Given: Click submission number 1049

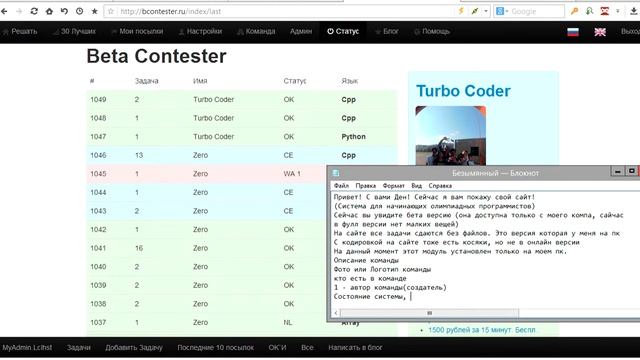Looking at the screenshot, I should 98,100.
